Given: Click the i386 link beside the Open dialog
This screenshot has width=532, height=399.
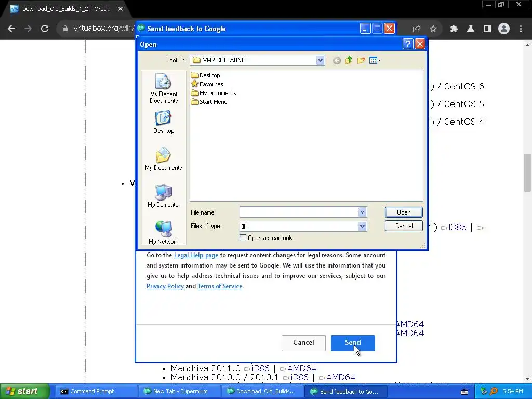Looking at the screenshot, I should [457, 228].
